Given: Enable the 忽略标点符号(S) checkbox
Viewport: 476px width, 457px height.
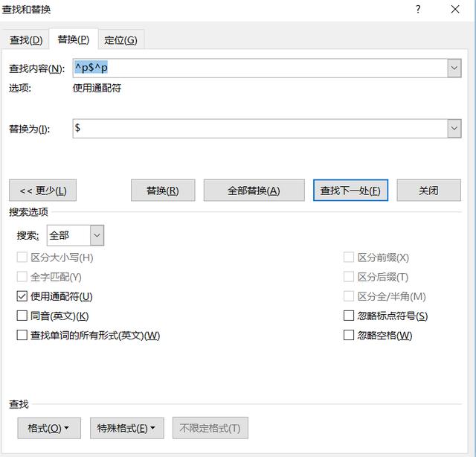Looking at the screenshot, I should [x=349, y=316].
